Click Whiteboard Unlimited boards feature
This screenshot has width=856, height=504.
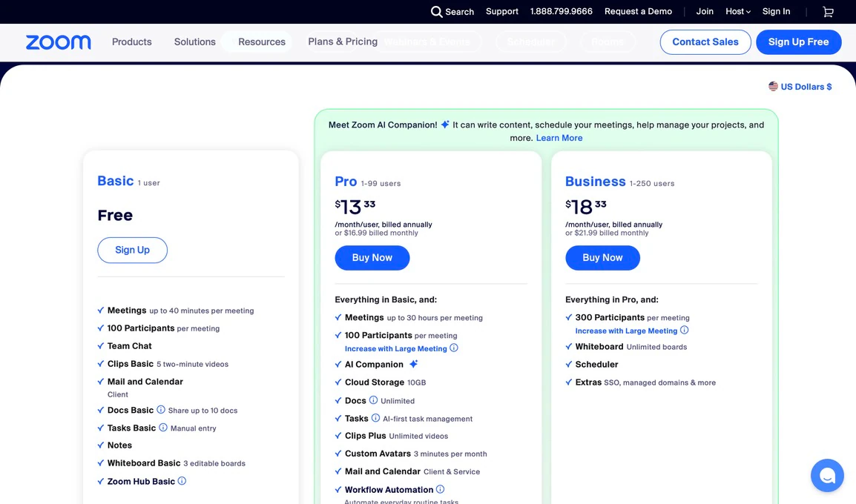point(631,346)
